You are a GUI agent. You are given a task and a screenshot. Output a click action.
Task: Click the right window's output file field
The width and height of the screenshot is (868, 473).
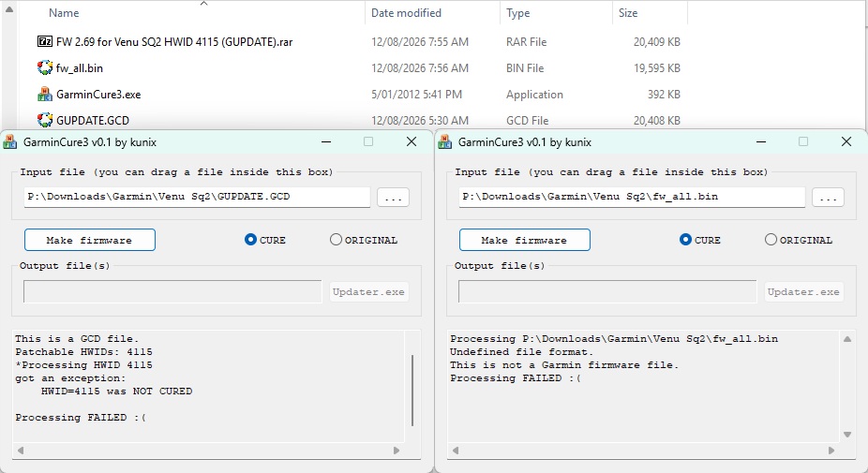coord(607,291)
